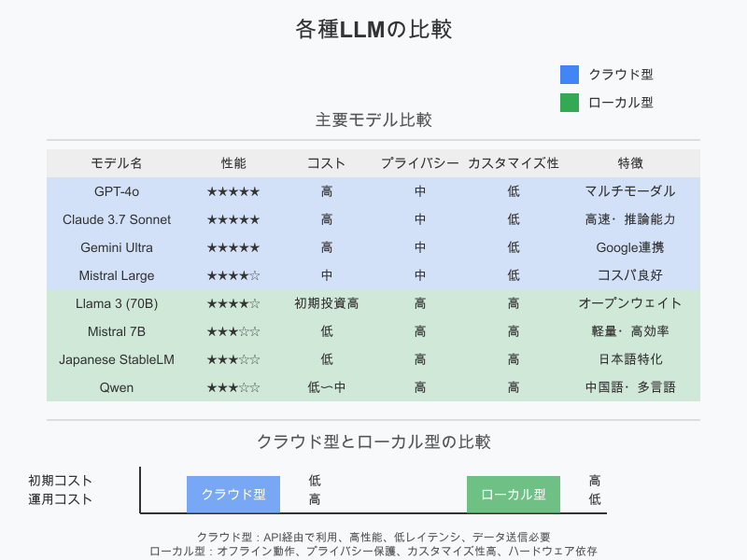Select the Mistral 7B cell

tap(117, 331)
